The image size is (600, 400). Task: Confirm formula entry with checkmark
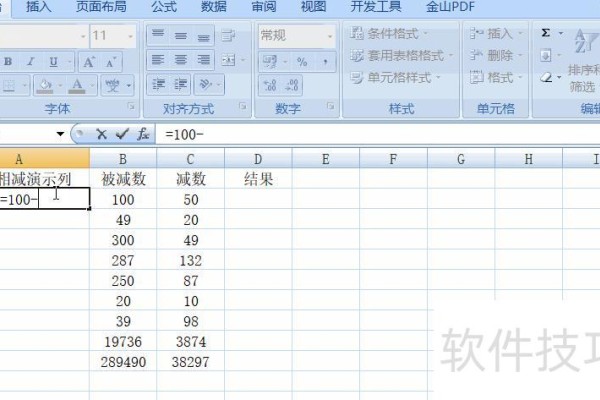(x=122, y=134)
